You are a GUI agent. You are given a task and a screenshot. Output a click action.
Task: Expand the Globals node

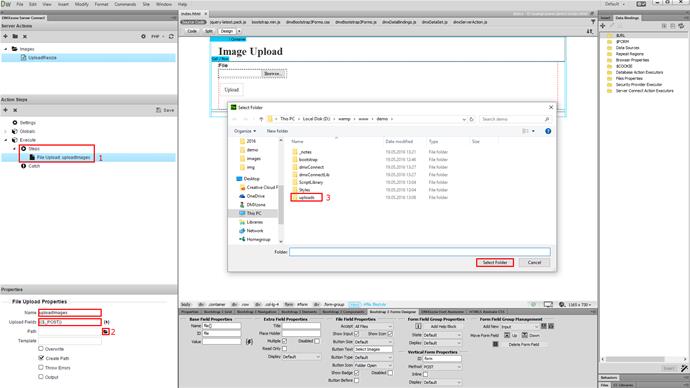(x=6, y=131)
